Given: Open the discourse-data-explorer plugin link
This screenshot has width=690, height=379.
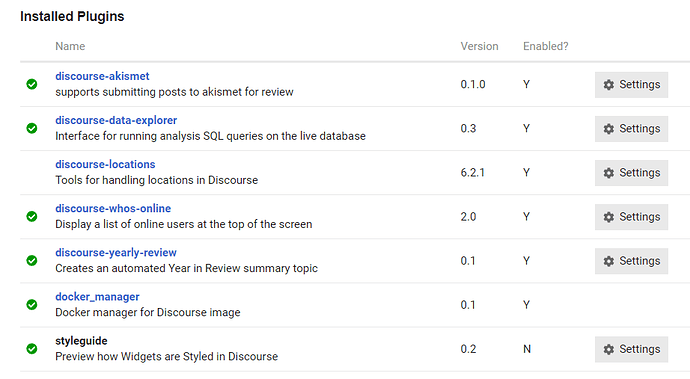Looking at the screenshot, I should [116, 120].
